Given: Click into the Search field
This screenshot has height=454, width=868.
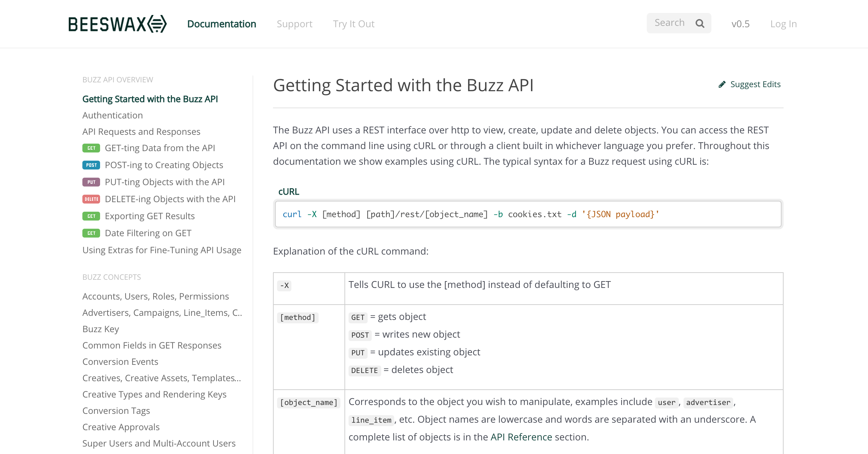Looking at the screenshot, I should point(669,23).
